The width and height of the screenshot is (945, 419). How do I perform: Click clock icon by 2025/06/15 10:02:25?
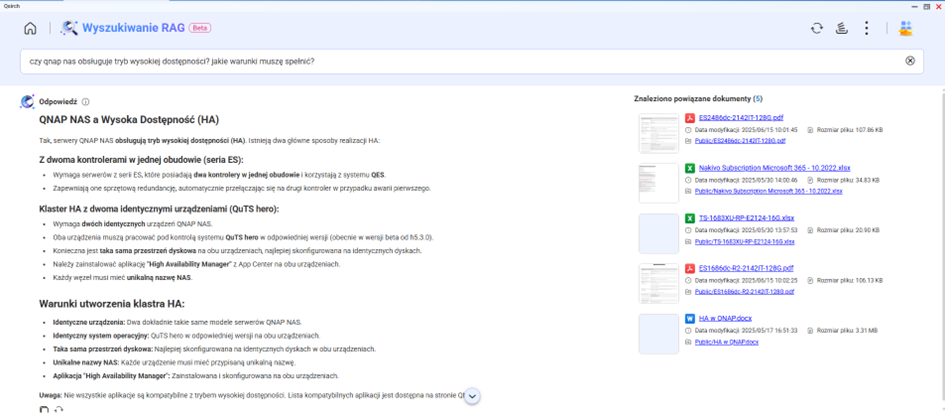click(689, 280)
